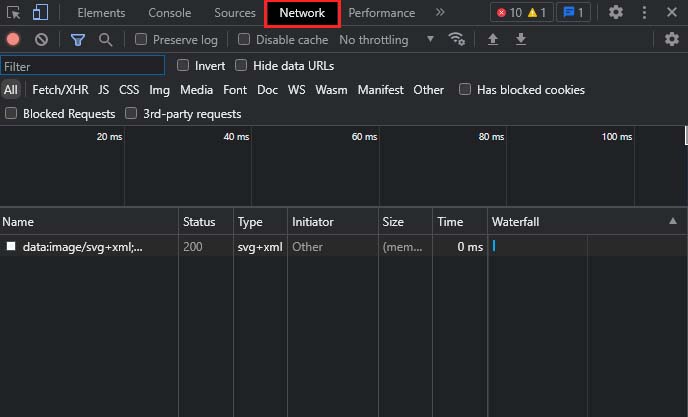Activate the inspect element picker icon
The height and width of the screenshot is (417, 688).
14,13
